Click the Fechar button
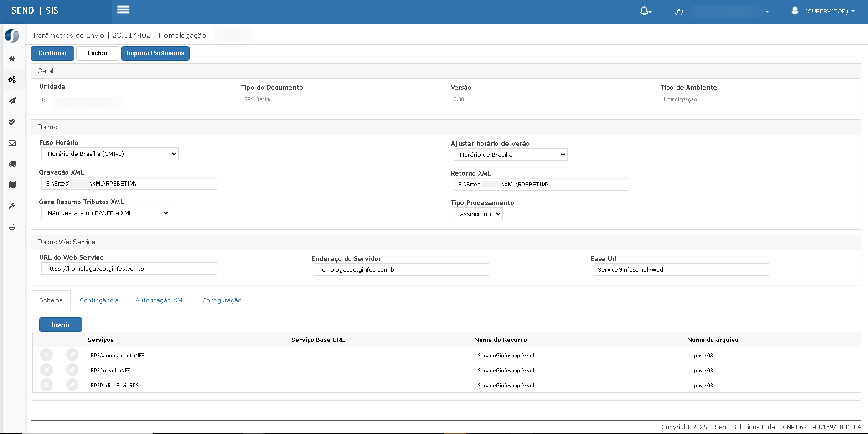This screenshot has height=434, width=868. point(98,53)
